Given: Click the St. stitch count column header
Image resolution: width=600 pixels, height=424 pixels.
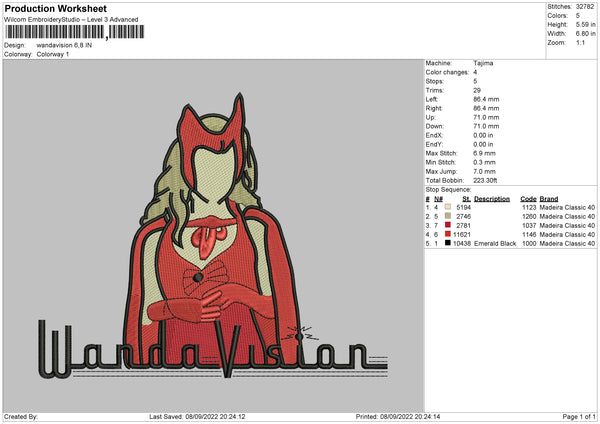Looking at the screenshot, I should pyautogui.click(x=465, y=198).
